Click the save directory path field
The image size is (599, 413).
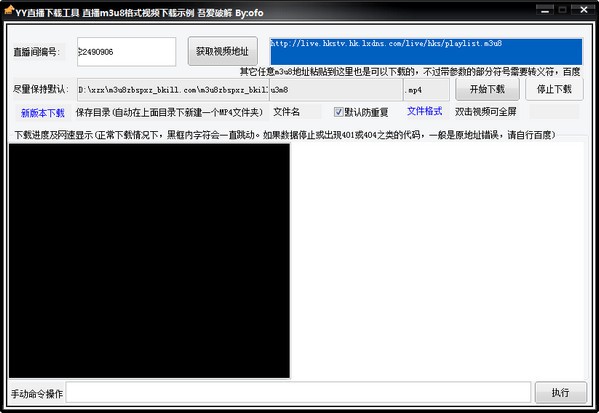[x=173, y=90]
